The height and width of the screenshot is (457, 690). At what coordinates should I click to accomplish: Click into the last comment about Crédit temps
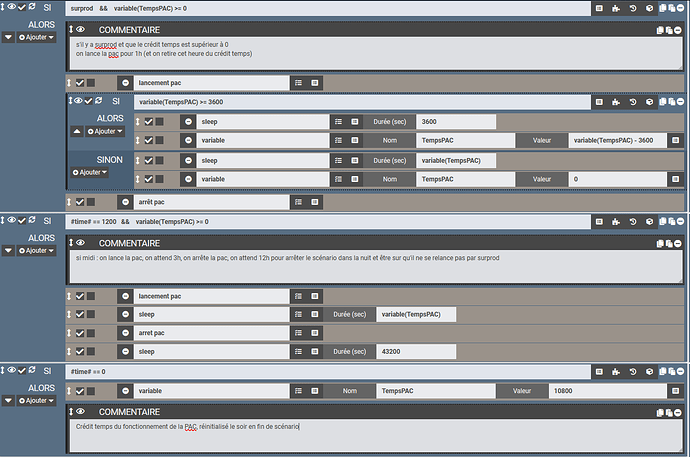click(372, 436)
